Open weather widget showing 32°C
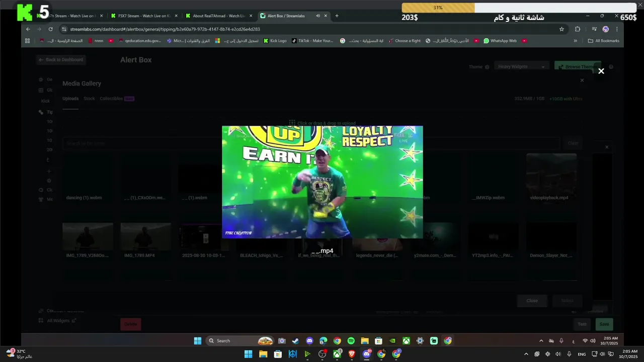The width and height of the screenshot is (644, 362). pyautogui.click(x=19, y=354)
